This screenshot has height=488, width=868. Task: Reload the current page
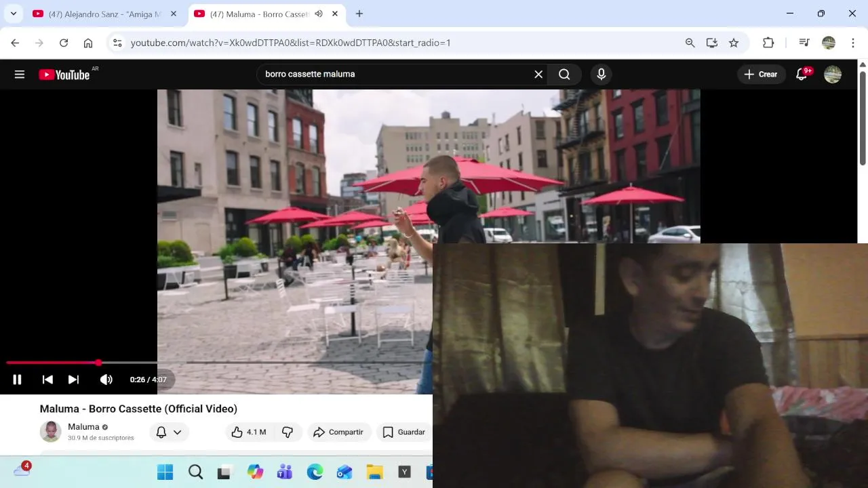point(64,43)
